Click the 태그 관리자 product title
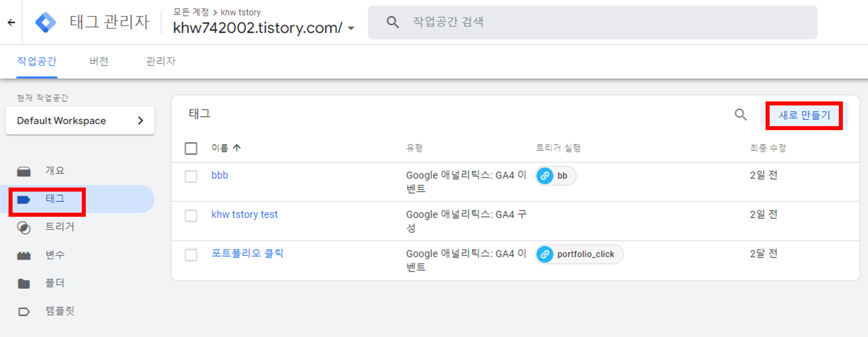868x337 pixels. (109, 22)
